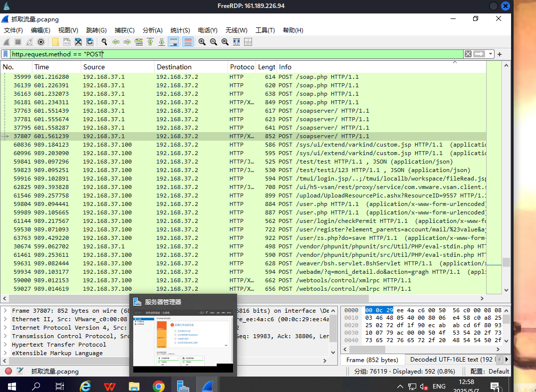Toggle packet list colorization
Screen dimensions: 536x392
point(188,42)
